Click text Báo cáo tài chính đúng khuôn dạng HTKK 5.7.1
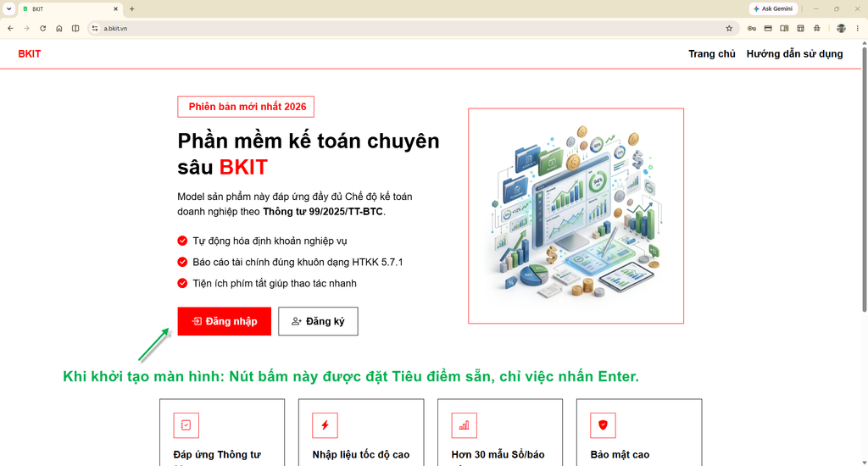The image size is (868, 466). click(298, 262)
